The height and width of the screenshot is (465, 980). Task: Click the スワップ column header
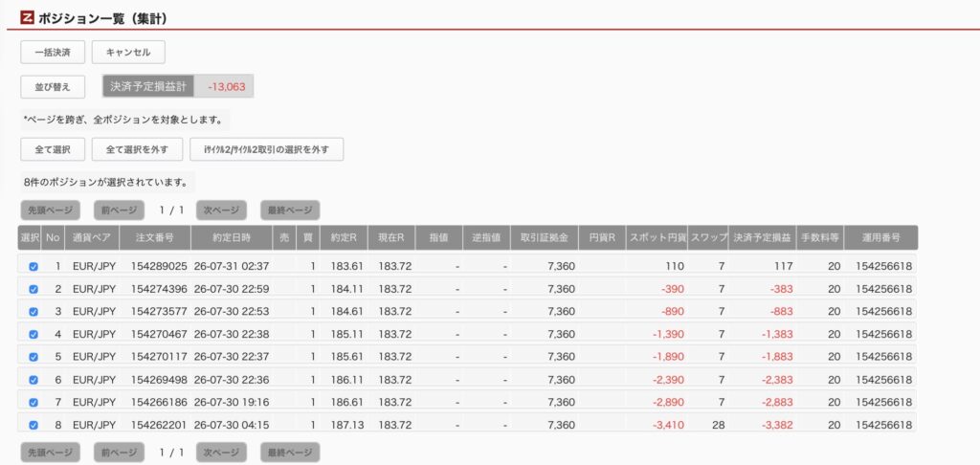point(709,237)
